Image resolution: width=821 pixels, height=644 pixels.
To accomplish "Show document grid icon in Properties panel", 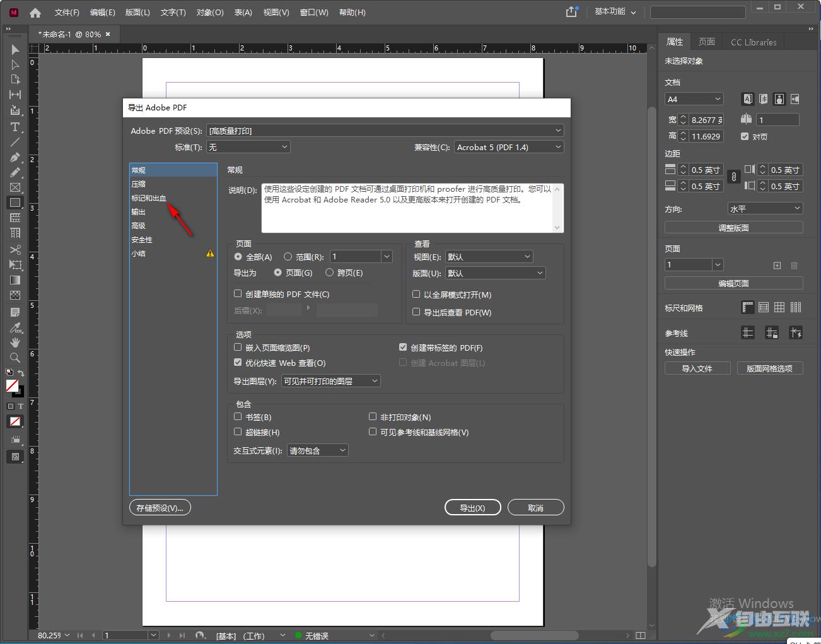I will [x=780, y=308].
